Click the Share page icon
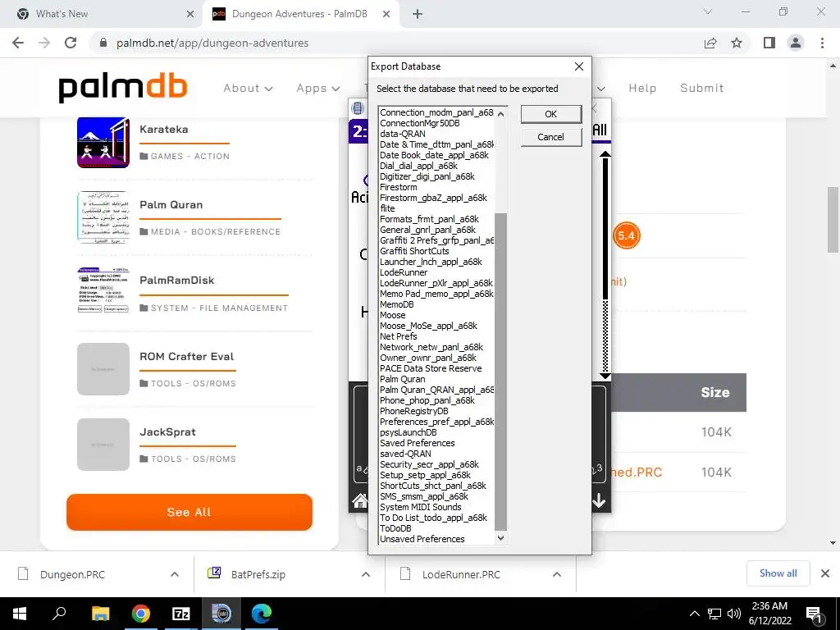This screenshot has width=840, height=630. pyautogui.click(x=710, y=43)
